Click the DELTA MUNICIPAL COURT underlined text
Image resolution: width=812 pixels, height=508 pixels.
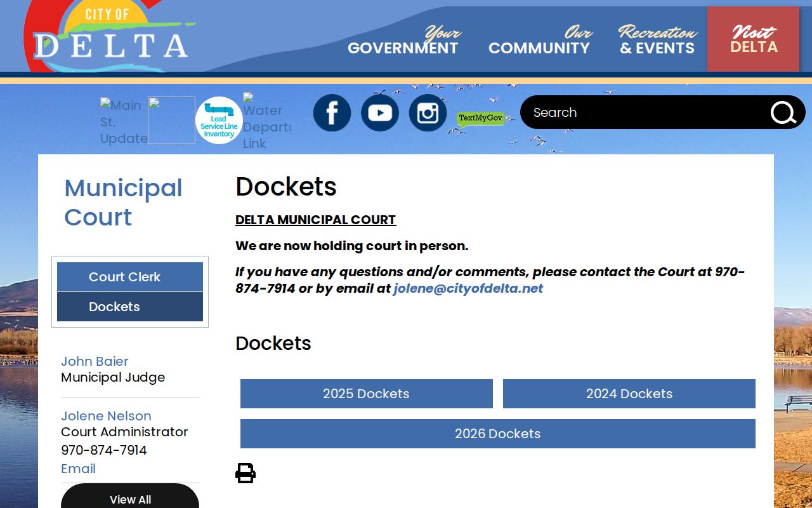(315, 220)
